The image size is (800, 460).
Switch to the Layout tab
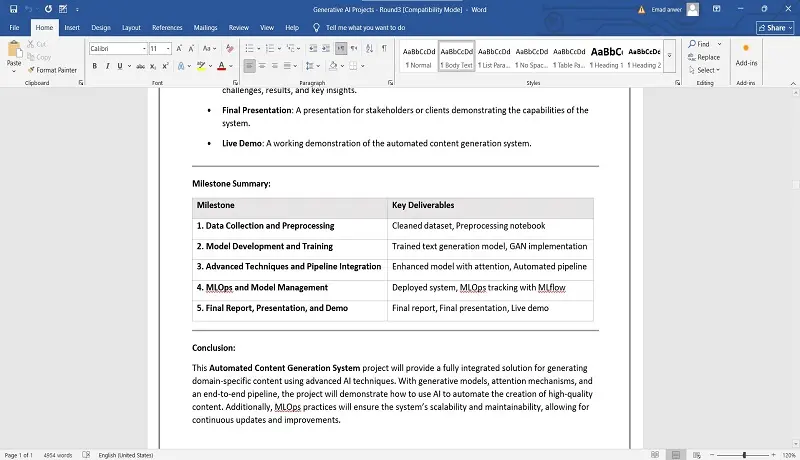(x=131, y=28)
